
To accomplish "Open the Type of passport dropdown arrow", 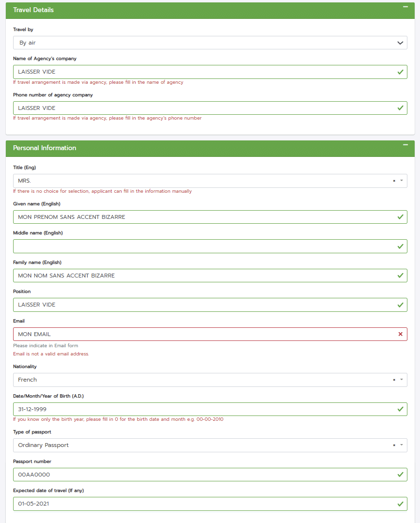I will click(402, 445).
